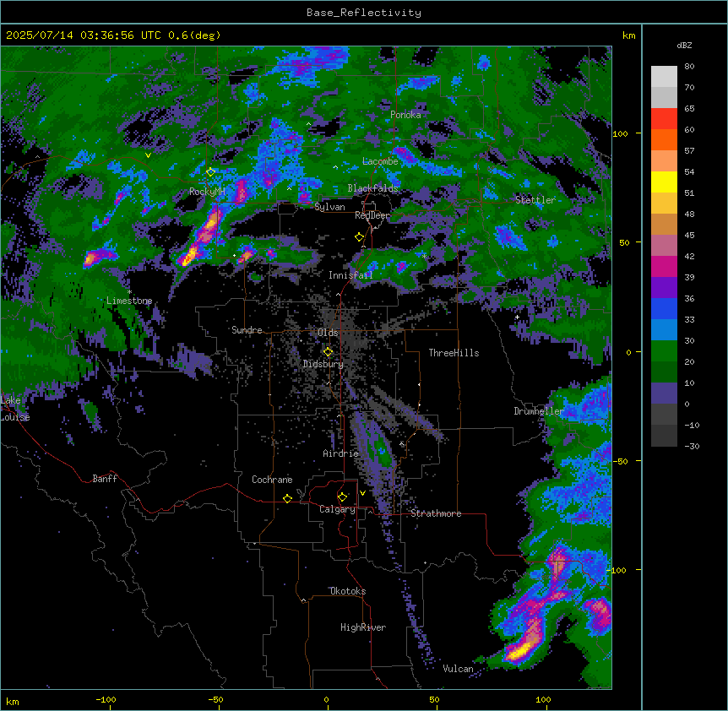
Task: Select the white plus marker east of ThreeHills
Action: tap(517, 317)
